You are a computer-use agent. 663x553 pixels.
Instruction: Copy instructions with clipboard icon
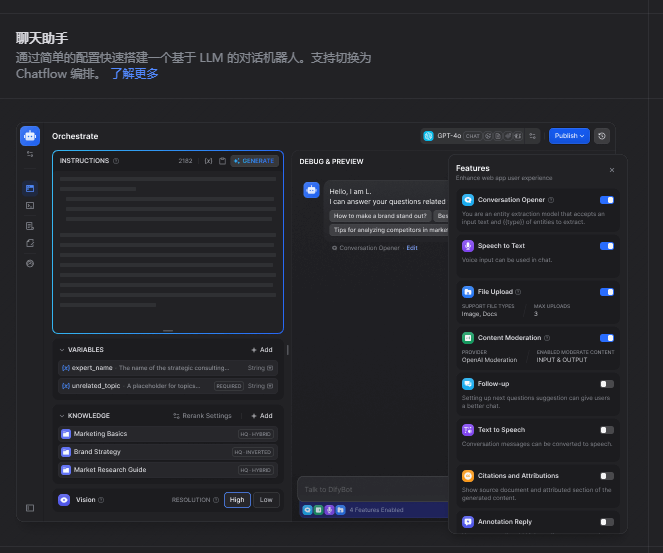pos(222,161)
